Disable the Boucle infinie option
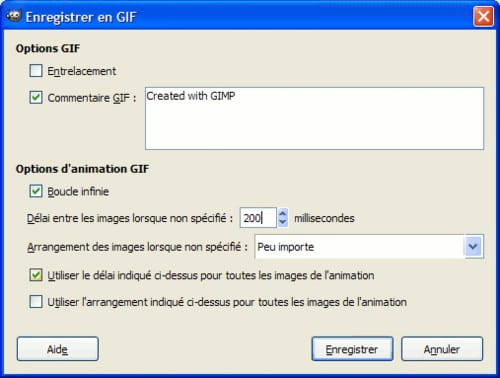The image size is (500, 378). 36,191
